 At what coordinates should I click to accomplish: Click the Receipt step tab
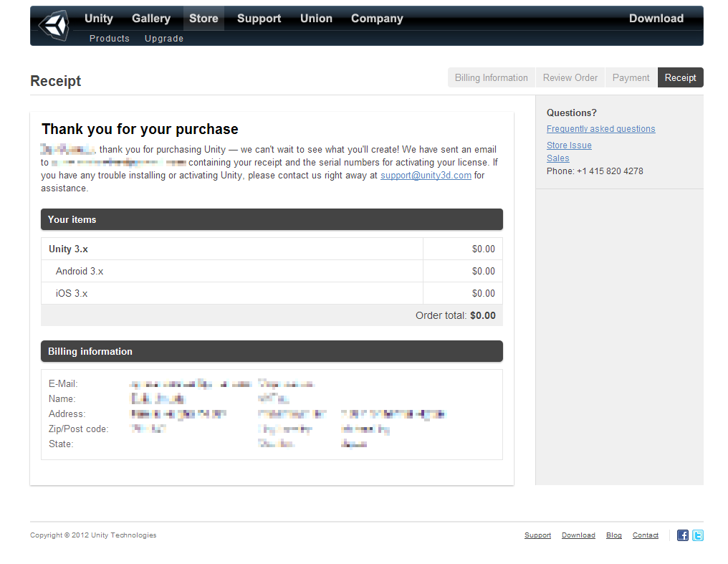click(x=680, y=78)
